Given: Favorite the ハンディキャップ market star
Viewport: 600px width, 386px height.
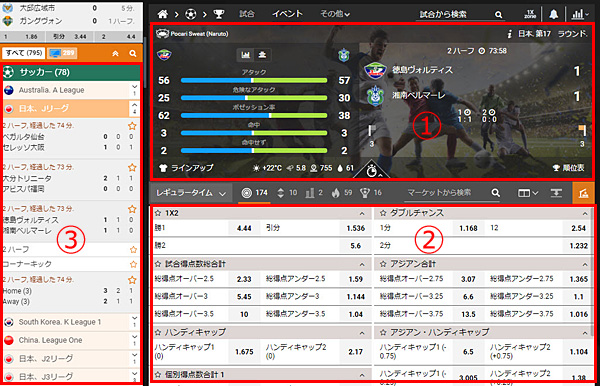Looking at the screenshot, I should click(158, 332).
